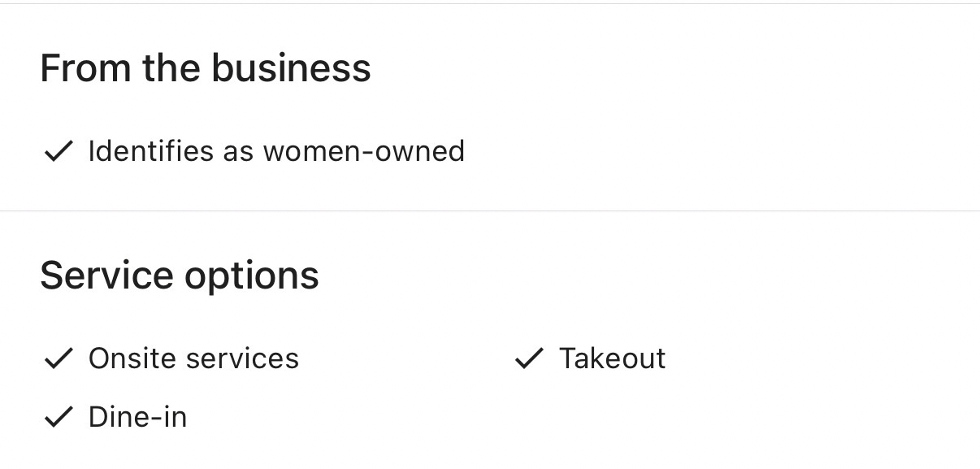Click the checkmark next to Onsite services
The height and width of the screenshot is (469, 980).
58,358
